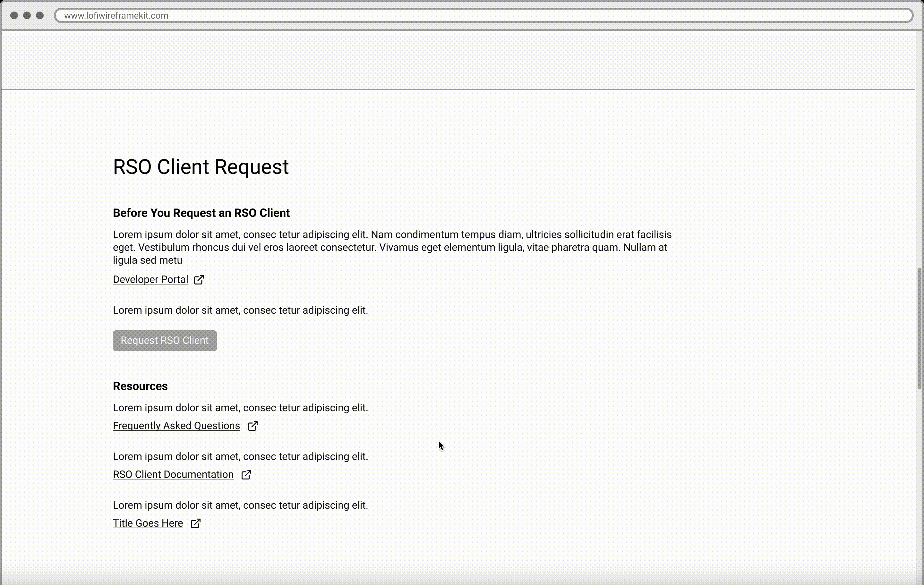
Task: Click external-link icon next to Frequently Asked Questions
Action: pyautogui.click(x=252, y=426)
